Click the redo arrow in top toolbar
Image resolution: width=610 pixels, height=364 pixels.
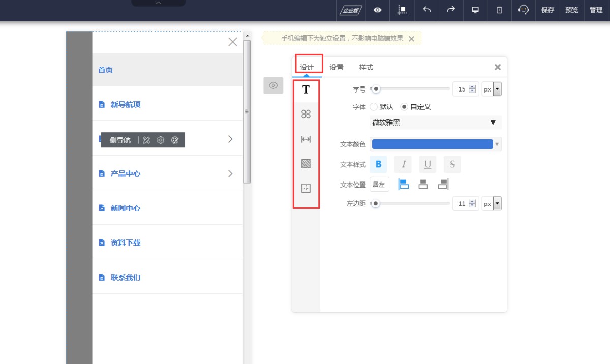451,10
